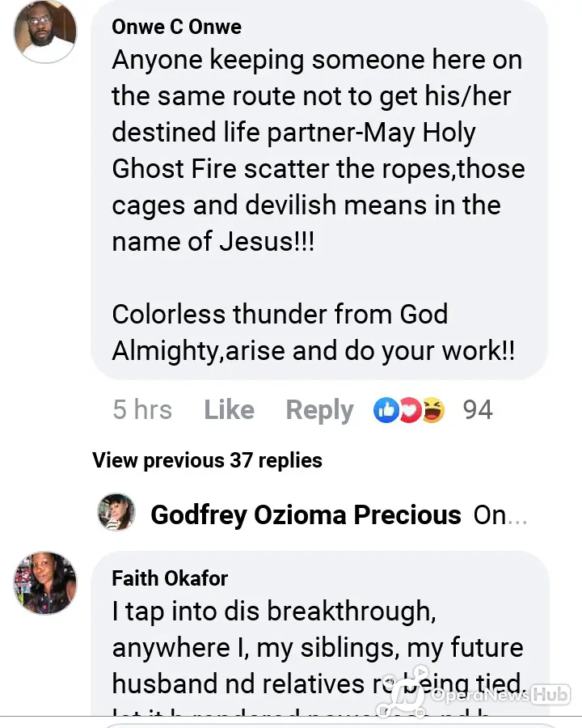Open the Onwe C Onwe name link
The height and width of the screenshot is (728, 582).
[176, 27]
